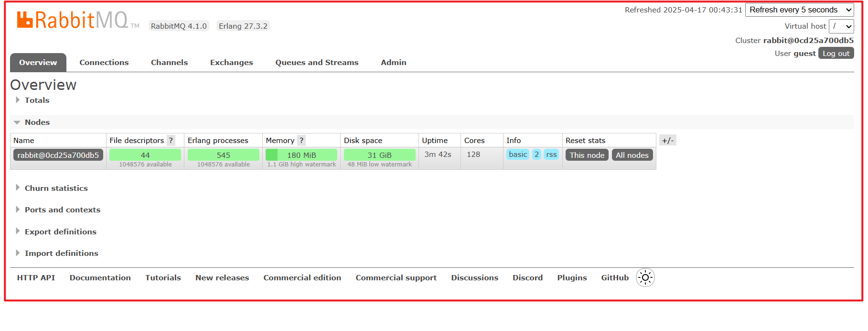Click the Disk space 31 GiB bar
This screenshot has height=331, width=868.
click(379, 155)
